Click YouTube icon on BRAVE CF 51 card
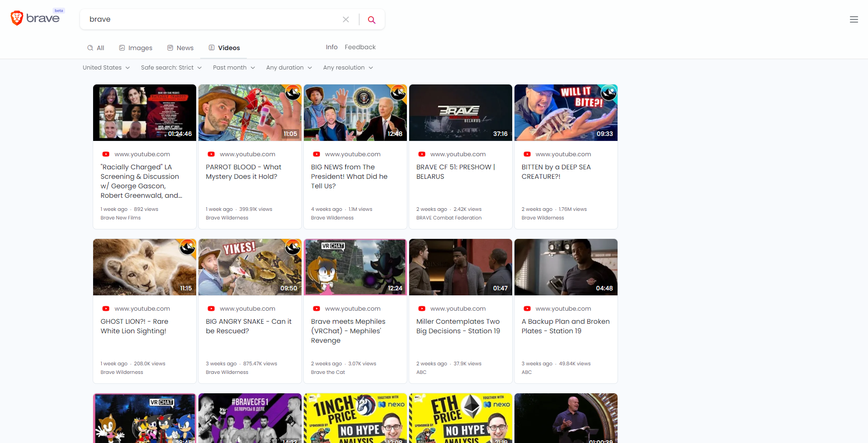Image resolution: width=868 pixels, height=443 pixels. tap(422, 154)
